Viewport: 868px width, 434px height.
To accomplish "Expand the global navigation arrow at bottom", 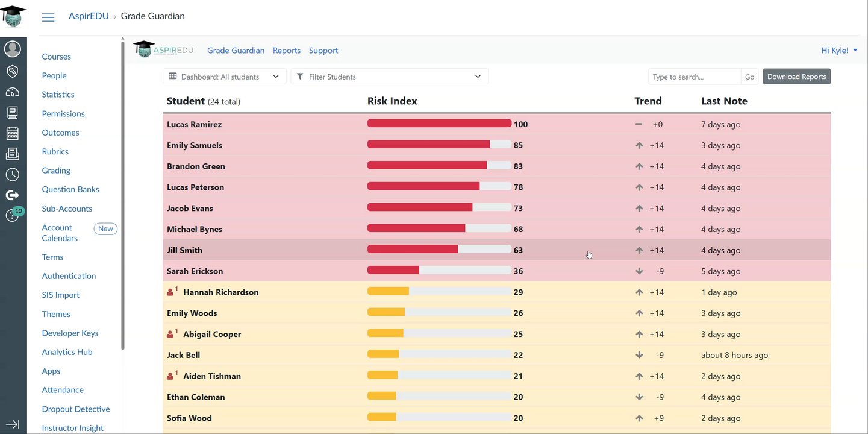I will (13, 424).
